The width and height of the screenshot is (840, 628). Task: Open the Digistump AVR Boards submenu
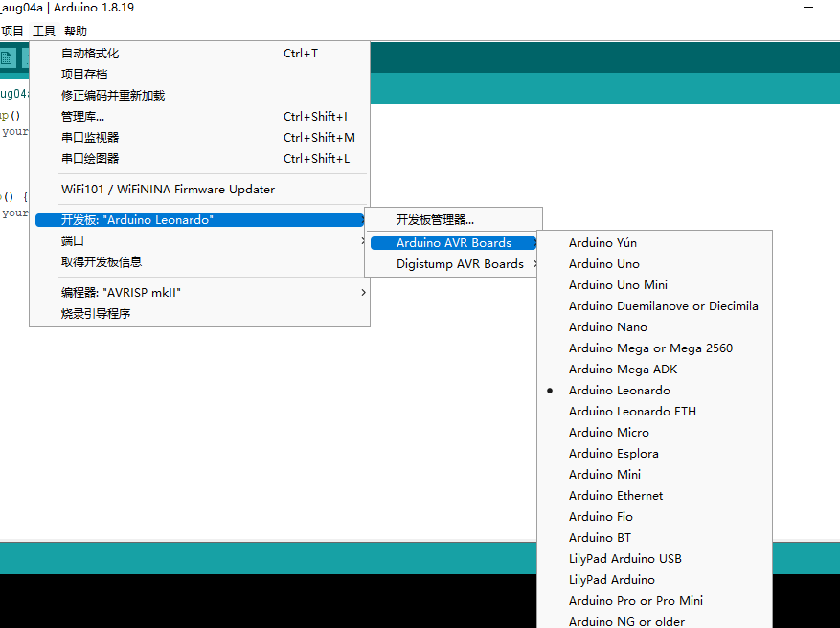click(460, 264)
